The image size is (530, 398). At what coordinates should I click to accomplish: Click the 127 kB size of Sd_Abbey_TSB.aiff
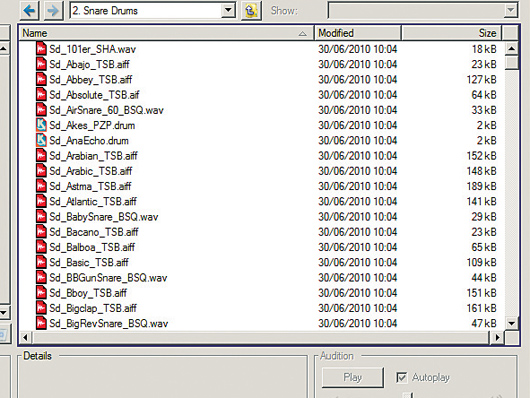tap(481, 80)
